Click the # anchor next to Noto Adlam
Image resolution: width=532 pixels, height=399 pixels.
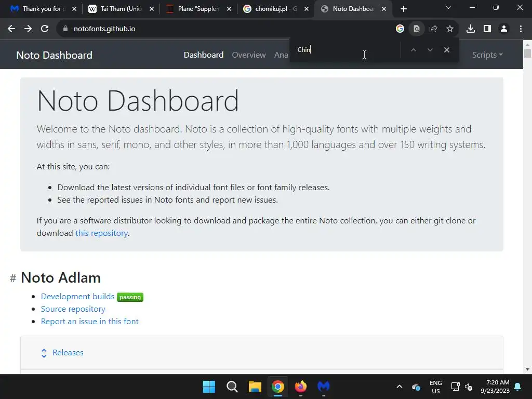[x=13, y=278]
